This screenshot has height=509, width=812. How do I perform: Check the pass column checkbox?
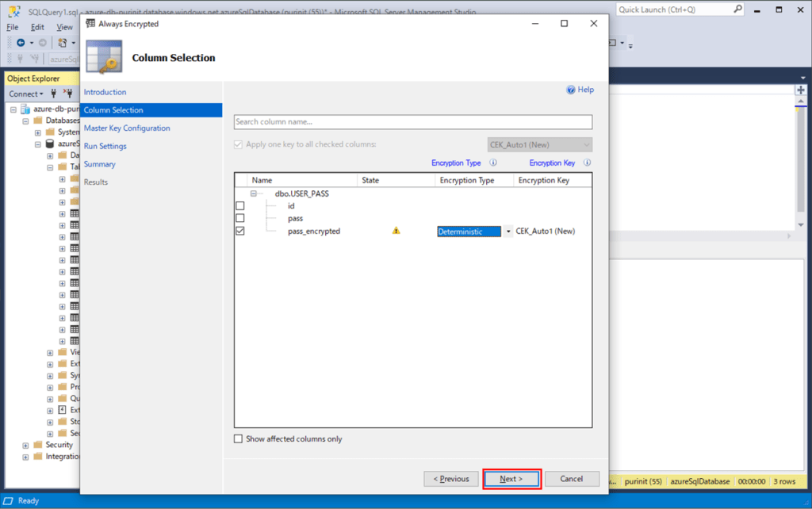[x=239, y=218]
